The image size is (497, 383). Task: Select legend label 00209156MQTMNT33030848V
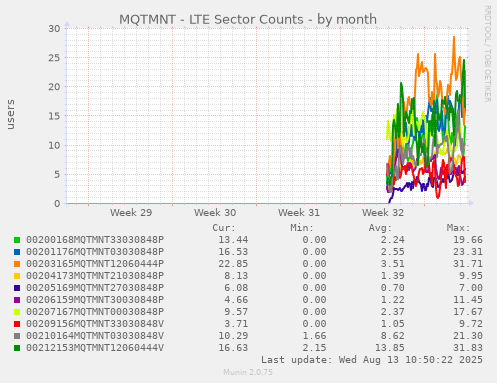point(95,324)
